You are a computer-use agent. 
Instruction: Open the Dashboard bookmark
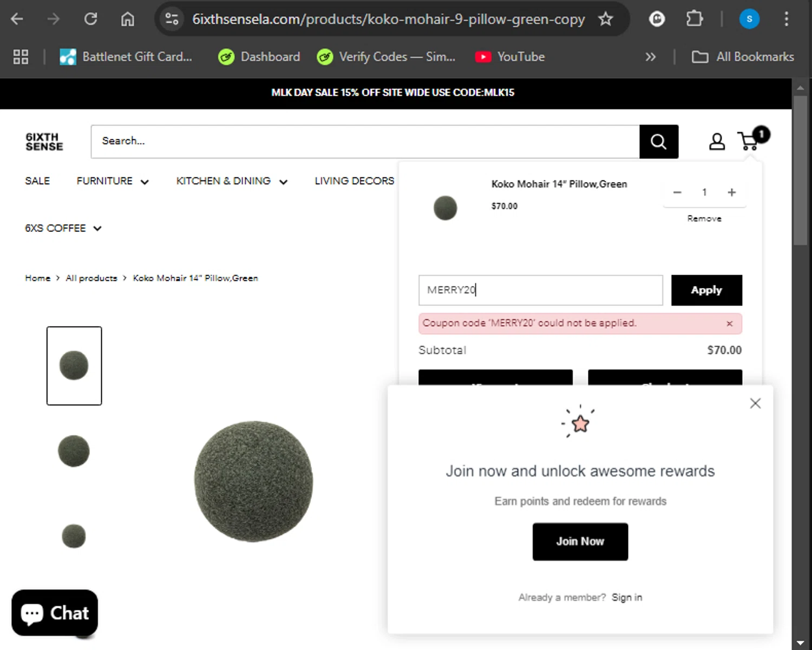pyautogui.click(x=259, y=57)
